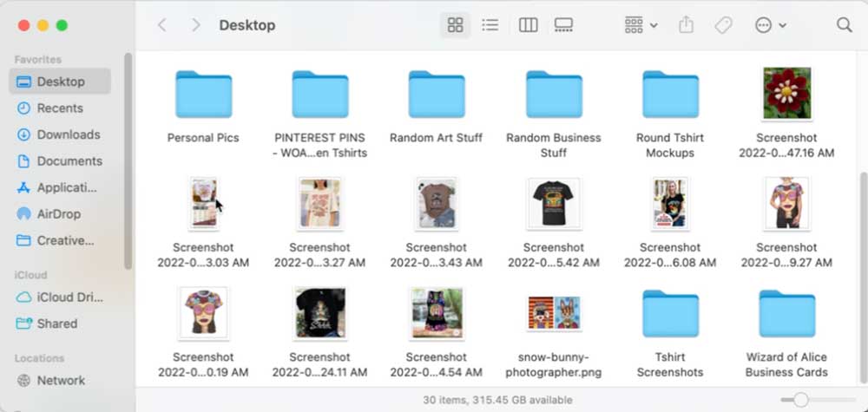Select screenshot ending 3.27 AM
The width and height of the screenshot is (868, 412).
point(320,203)
